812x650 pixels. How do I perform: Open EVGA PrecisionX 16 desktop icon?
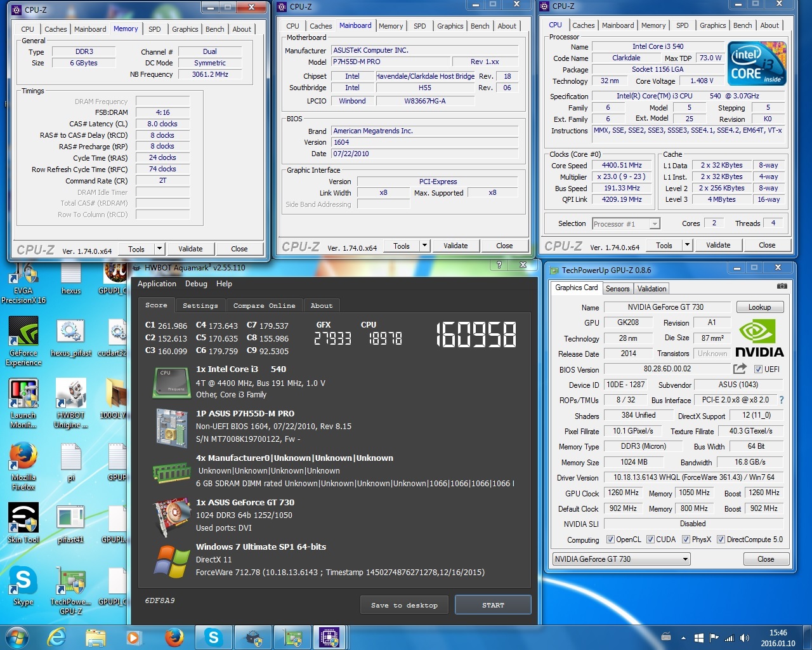pos(23,282)
